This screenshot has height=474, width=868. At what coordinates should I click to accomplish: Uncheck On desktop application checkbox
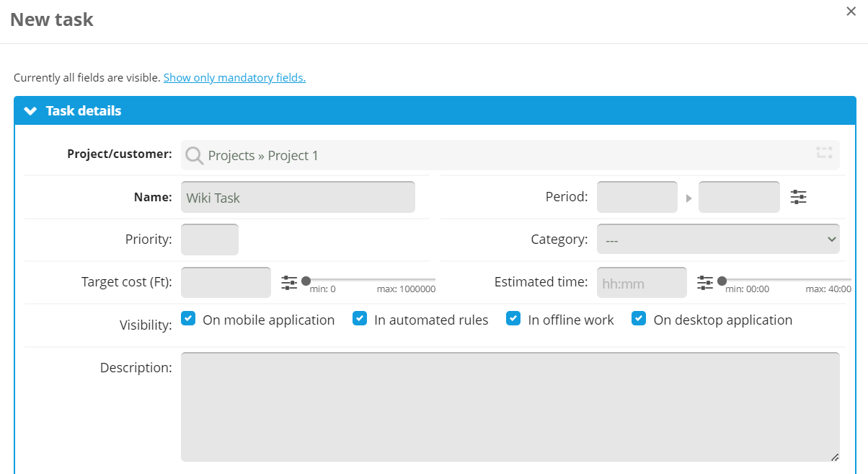[x=639, y=319]
